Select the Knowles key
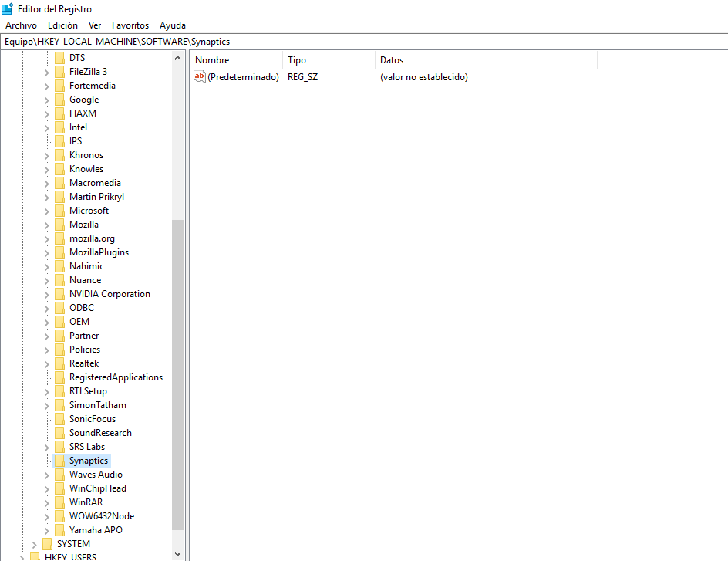This screenshot has height=561, width=728. (x=86, y=169)
